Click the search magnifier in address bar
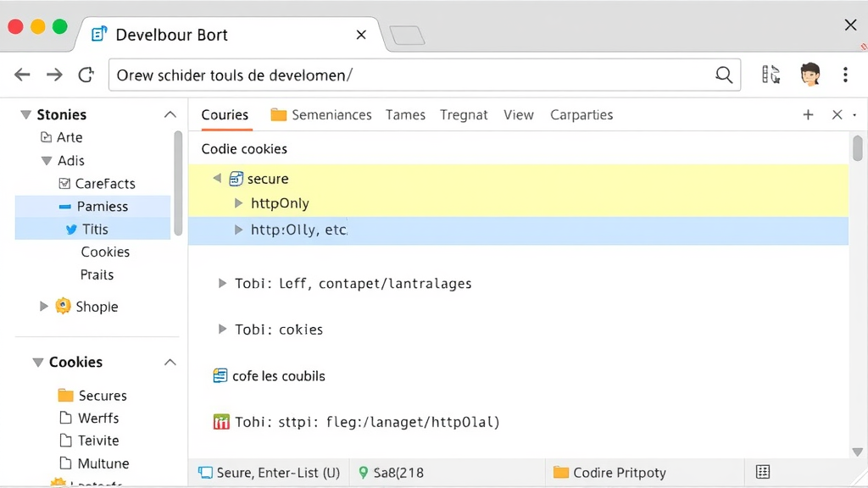This screenshot has height=488, width=868. pyautogui.click(x=723, y=75)
